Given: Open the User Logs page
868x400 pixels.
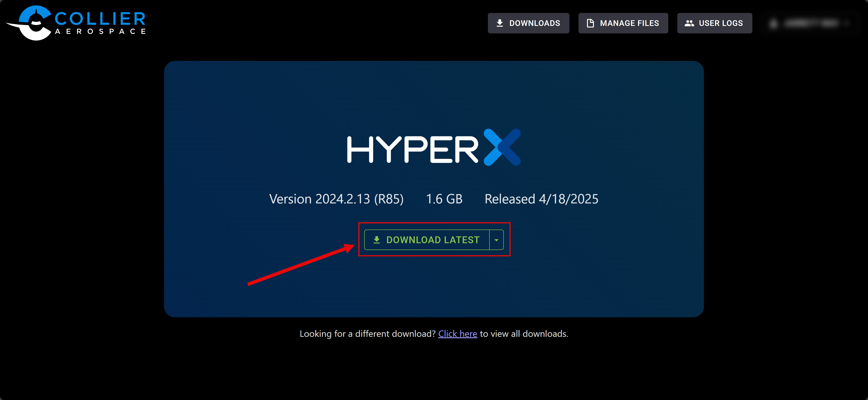Looking at the screenshot, I should [714, 23].
